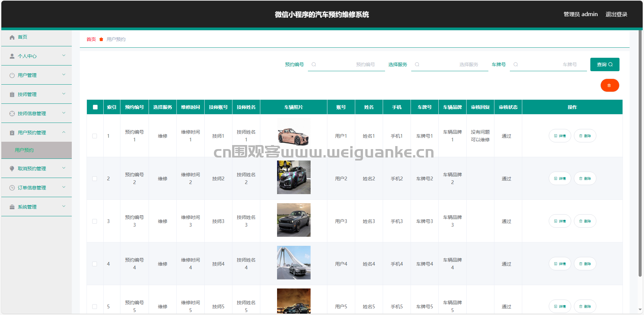Toggle the select-all header checkbox
Screen dimensions: 644x315
pyautogui.click(x=95, y=107)
